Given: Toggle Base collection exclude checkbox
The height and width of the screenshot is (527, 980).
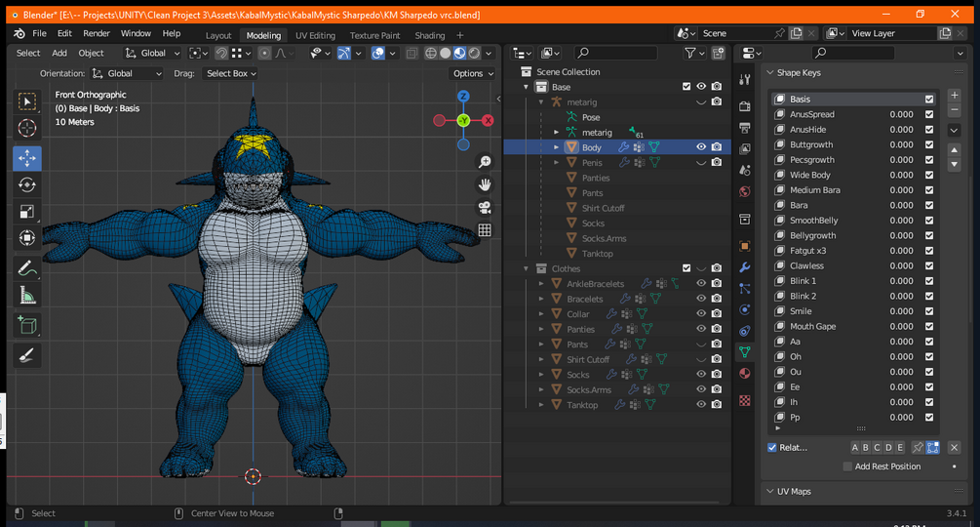Looking at the screenshot, I should click(x=686, y=86).
